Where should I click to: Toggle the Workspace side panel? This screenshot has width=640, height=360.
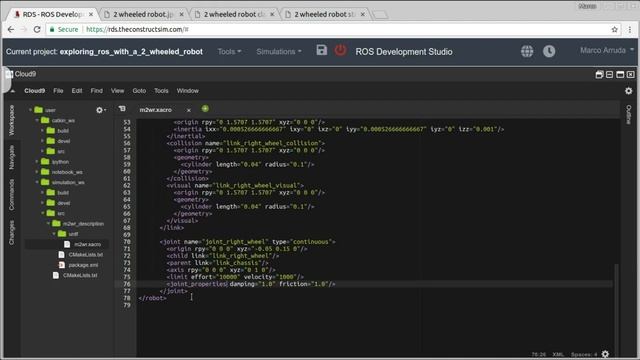(11, 120)
